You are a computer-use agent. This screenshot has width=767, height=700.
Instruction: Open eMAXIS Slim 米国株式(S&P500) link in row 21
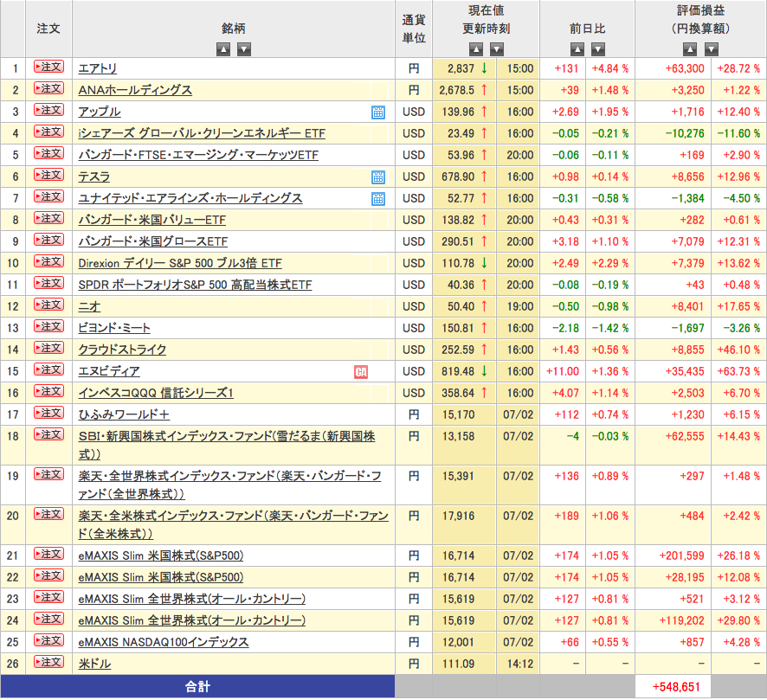pyautogui.click(x=161, y=556)
